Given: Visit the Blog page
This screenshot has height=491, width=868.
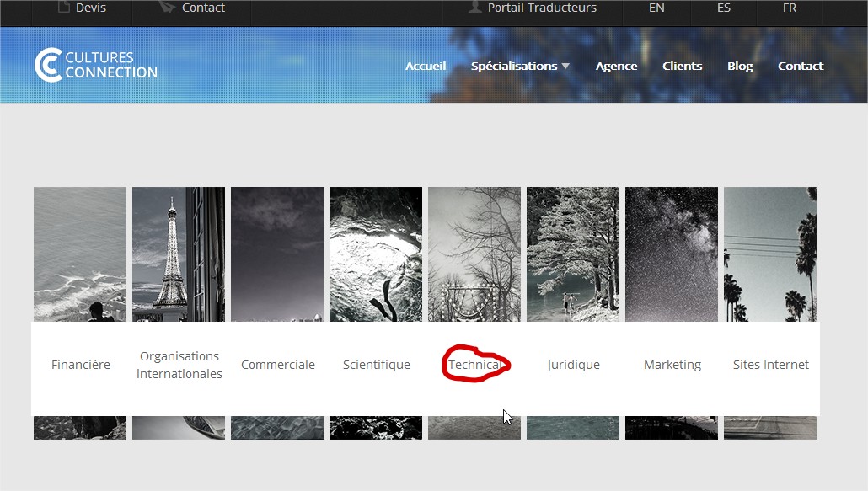Looking at the screenshot, I should [x=740, y=66].
